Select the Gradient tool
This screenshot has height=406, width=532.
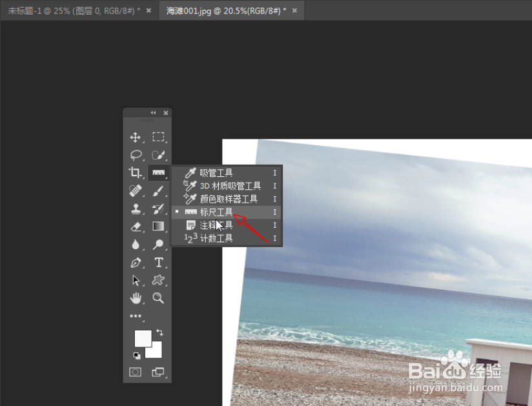(158, 226)
